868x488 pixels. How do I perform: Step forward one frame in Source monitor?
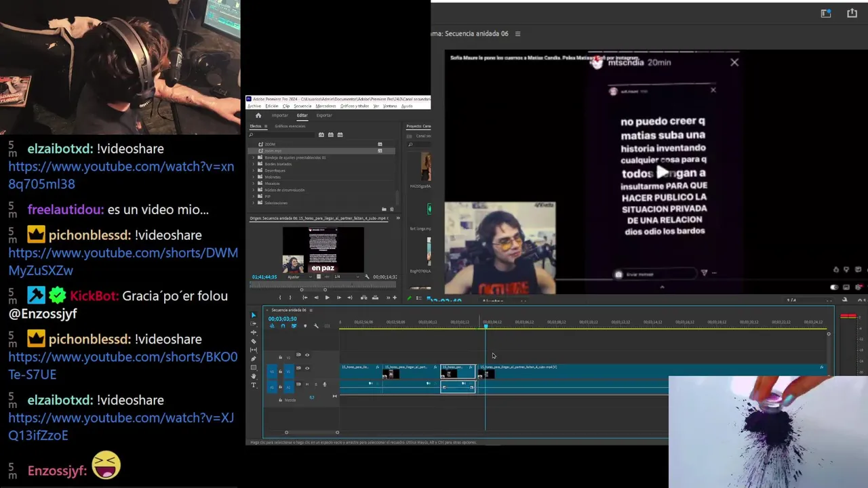click(x=339, y=298)
